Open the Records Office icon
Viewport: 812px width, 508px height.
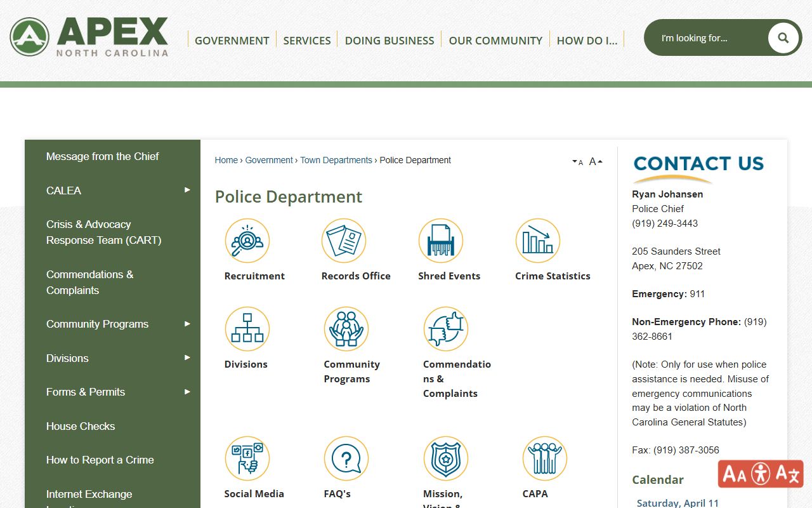pos(343,241)
